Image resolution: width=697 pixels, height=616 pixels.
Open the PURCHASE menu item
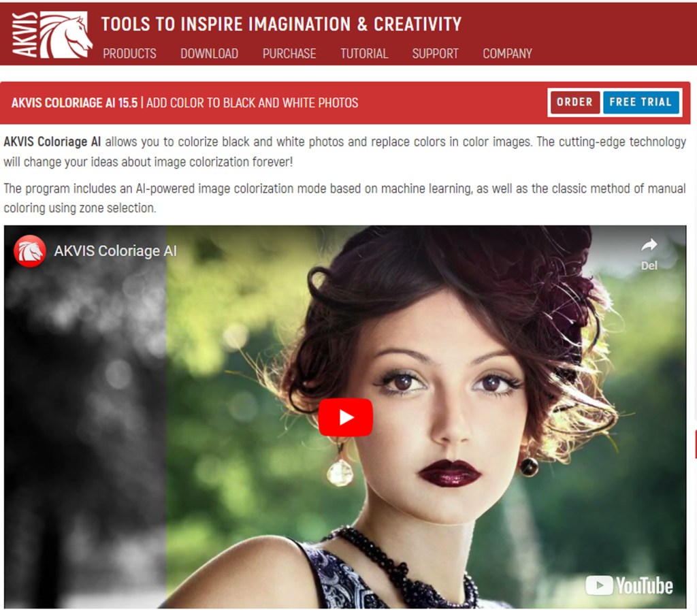[x=289, y=53]
